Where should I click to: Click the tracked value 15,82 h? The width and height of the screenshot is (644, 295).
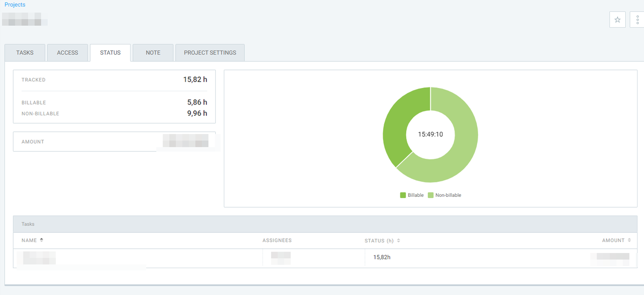point(195,79)
